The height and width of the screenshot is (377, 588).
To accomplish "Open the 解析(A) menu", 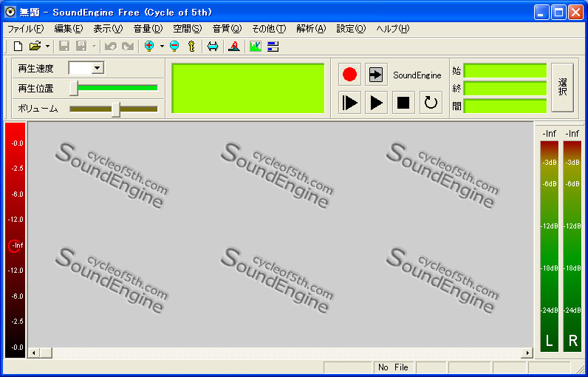I will (311, 29).
